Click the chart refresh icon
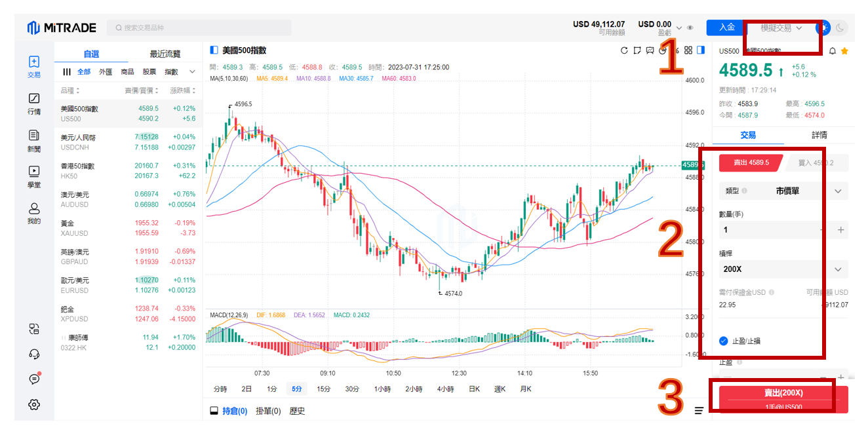Viewport: 868px width, 439px height. click(624, 50)
